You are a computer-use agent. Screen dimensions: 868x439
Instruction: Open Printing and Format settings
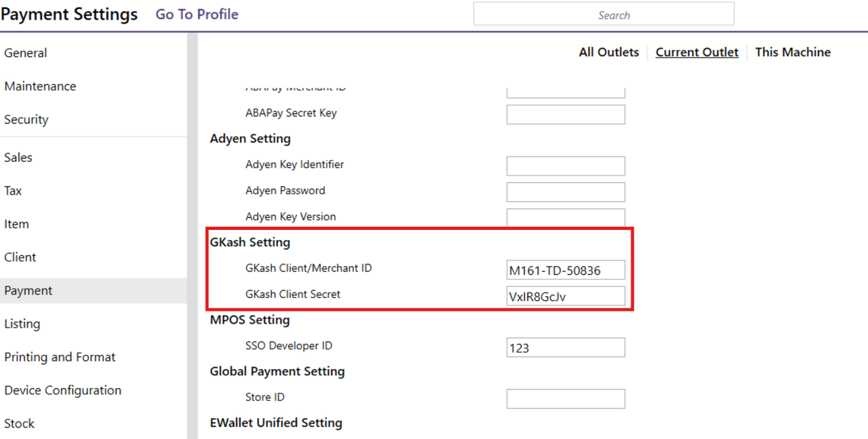(60, 357)
